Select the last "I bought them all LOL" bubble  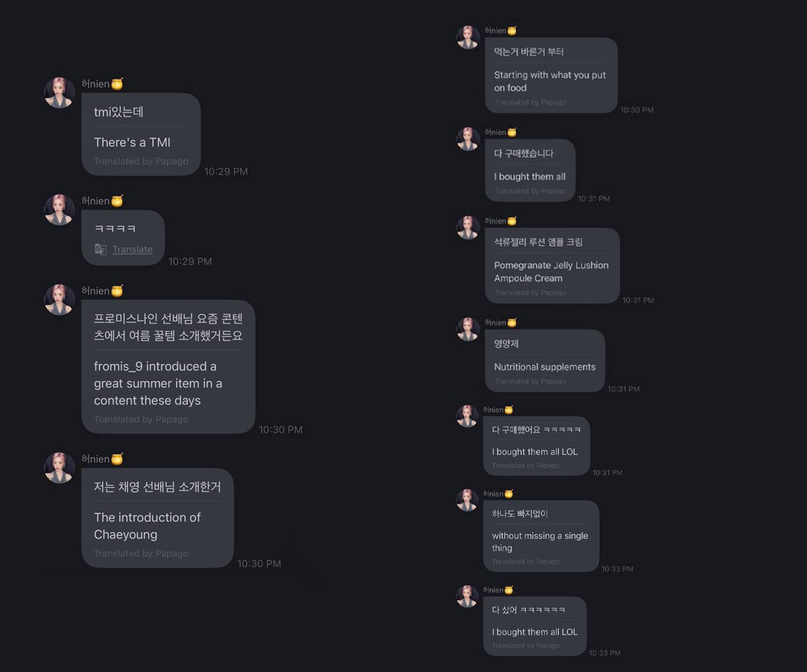(535, 626)
